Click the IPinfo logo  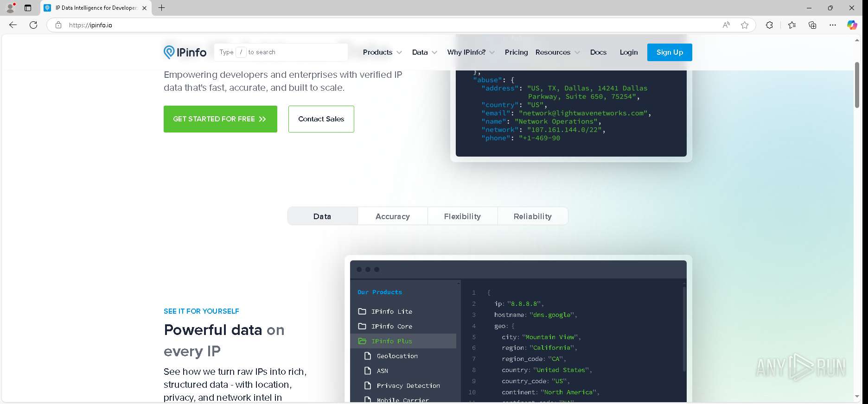tap(185, 52)
